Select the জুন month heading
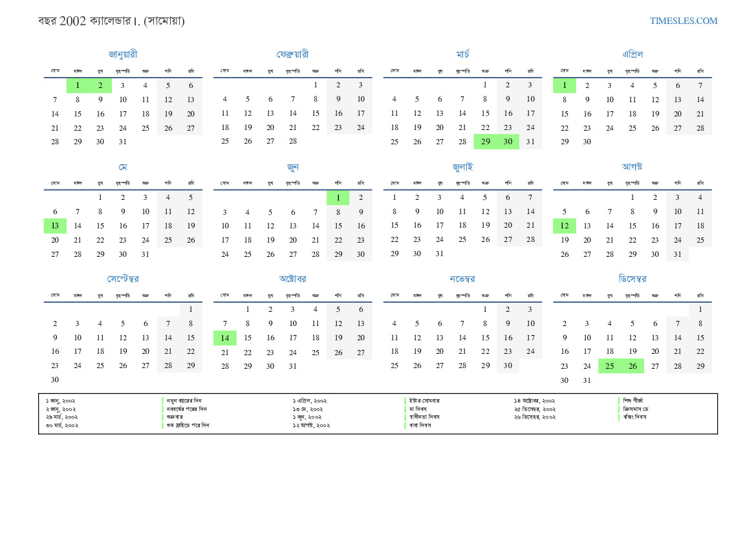The width and height of the screenshot is (756, 535). (x=293, y=167)
